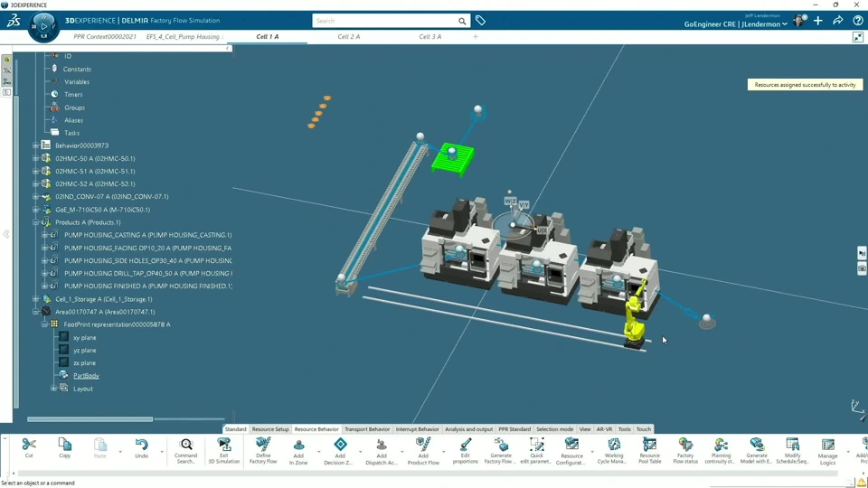This screenshot has width=868, height=488.
Task: Click the Undo button
Action: tap(142, 448)
